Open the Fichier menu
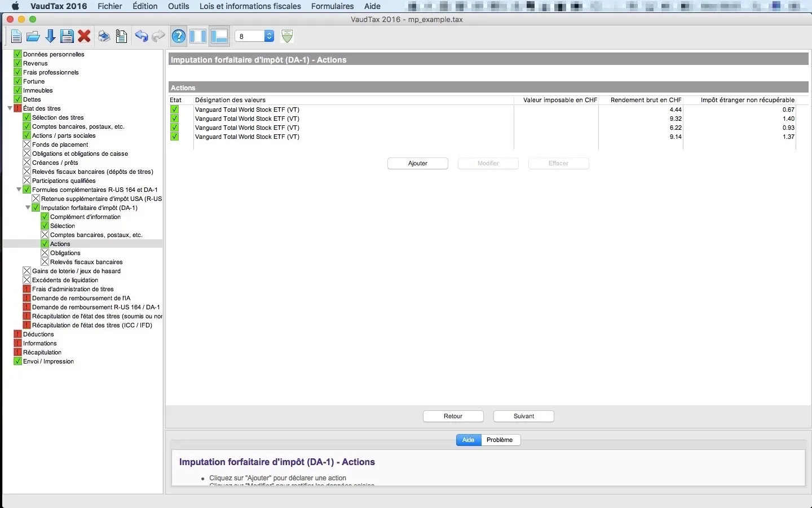 [x=110, y=6]
